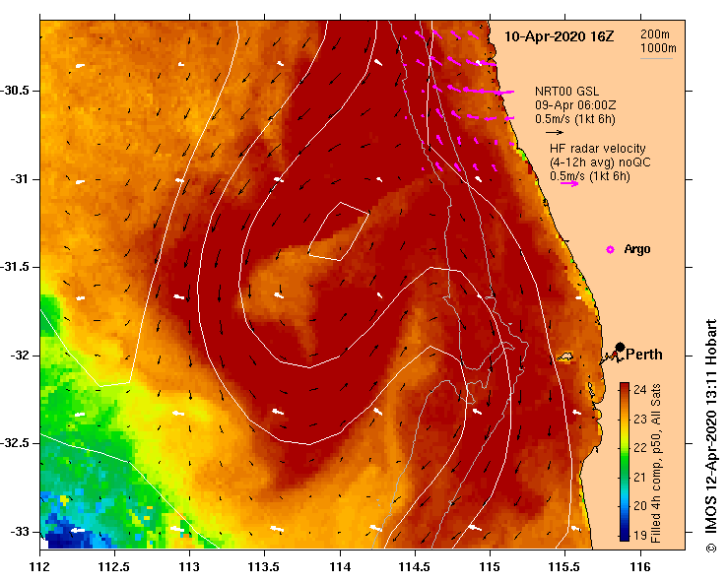The width and height of the screenshot is (728, 583).
Task: Click the 'Argo' legend label
Action: 637,249
